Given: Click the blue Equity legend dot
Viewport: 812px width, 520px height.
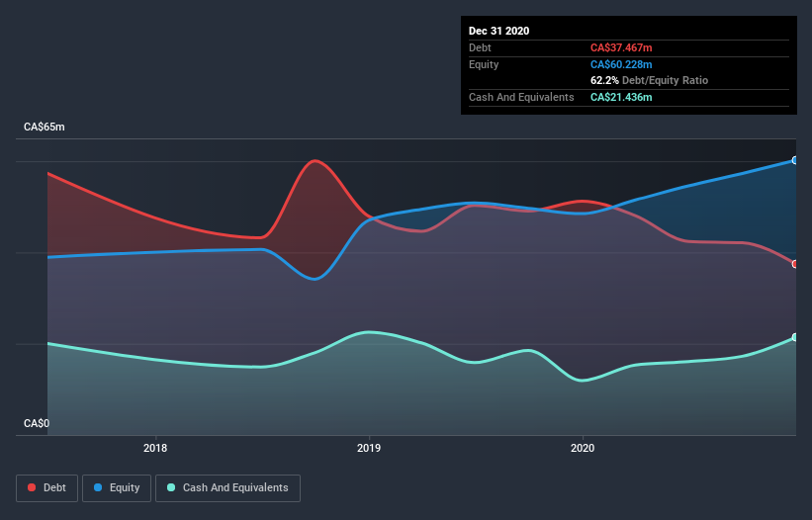Looking at the screenshot, I should point(98,487).
